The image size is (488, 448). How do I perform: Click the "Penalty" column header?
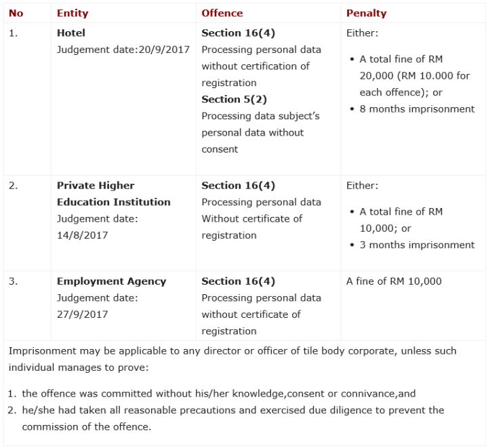(x=366, y=13)
